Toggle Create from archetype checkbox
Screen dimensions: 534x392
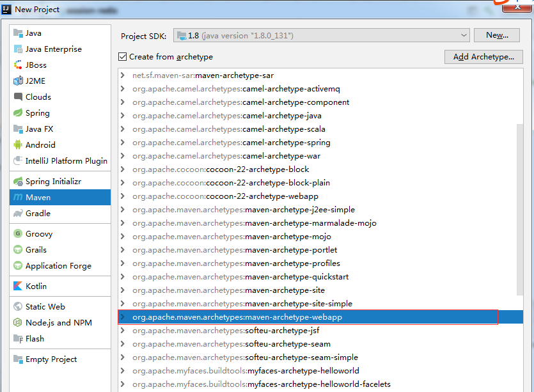pyautogui.click(x=123, y=56)
